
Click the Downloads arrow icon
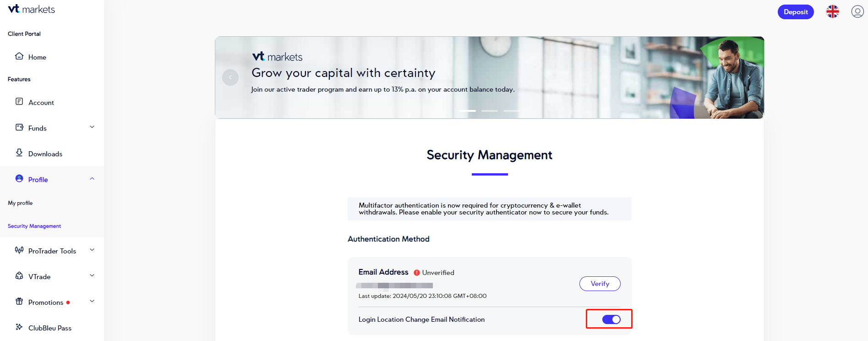19,153
